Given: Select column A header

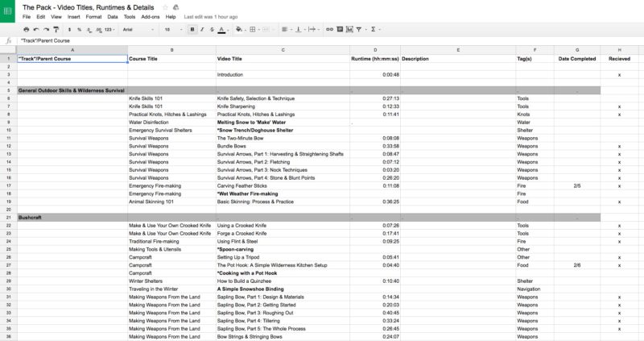Looking at the screenshot, I should point(72,50).
